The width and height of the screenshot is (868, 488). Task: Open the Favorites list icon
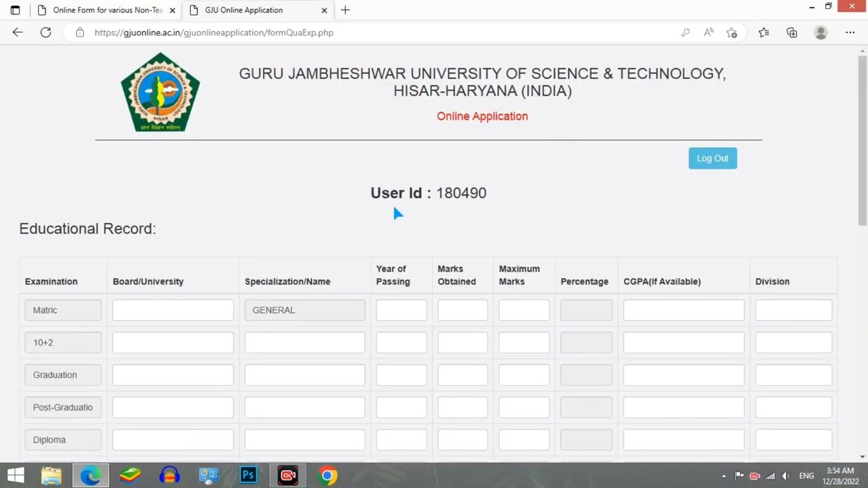[764, 33]
